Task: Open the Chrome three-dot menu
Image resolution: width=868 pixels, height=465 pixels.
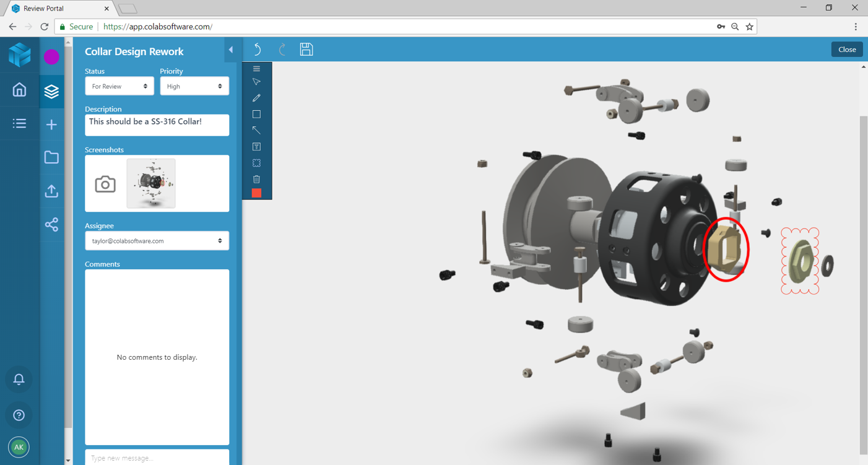Action: pyautogui.click(x=856, y=27)
